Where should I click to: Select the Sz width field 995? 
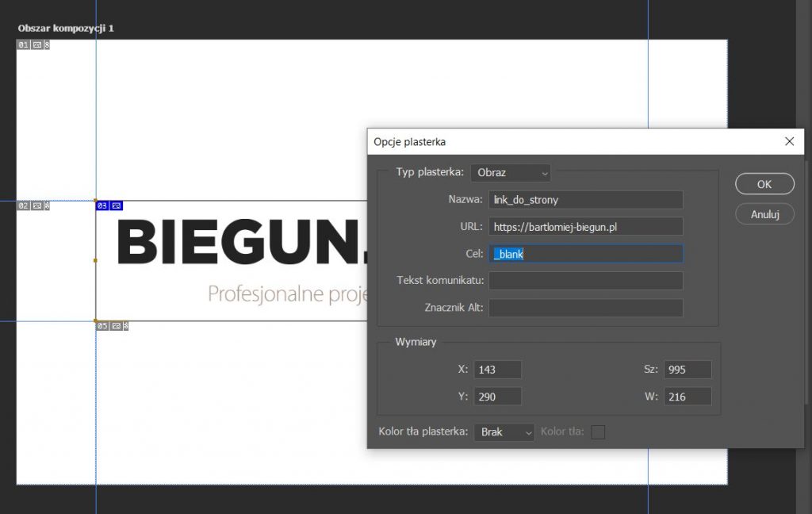click(x=688, y=370)
